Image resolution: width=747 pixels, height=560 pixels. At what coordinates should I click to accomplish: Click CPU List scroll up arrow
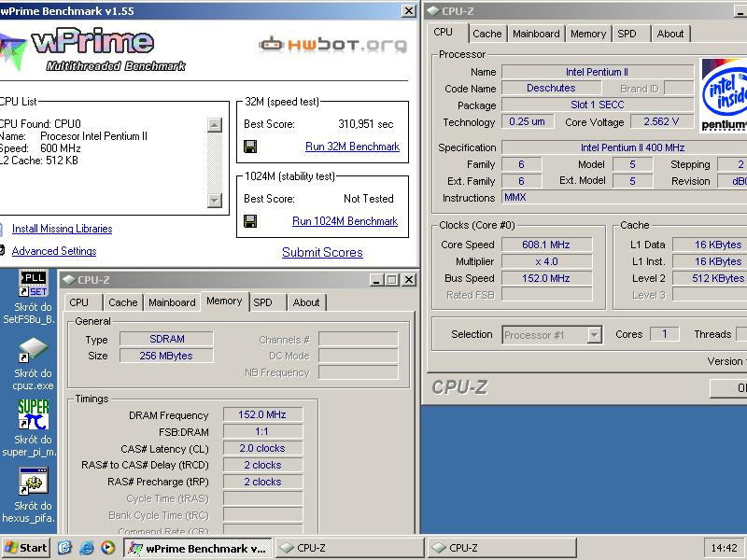click(215, 125)
